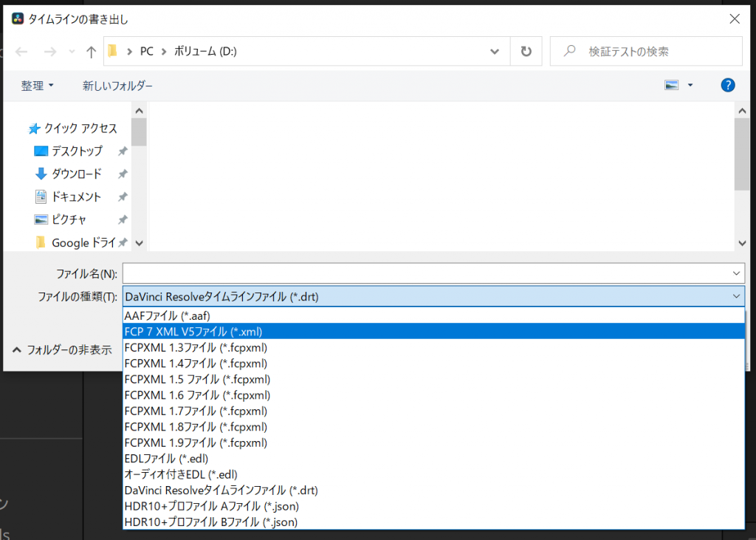The width and height of the screenshot is (756, 540).
Task: Open the file name history dropdown arrow
Action: pyautogui.click(x=736, y=273)
